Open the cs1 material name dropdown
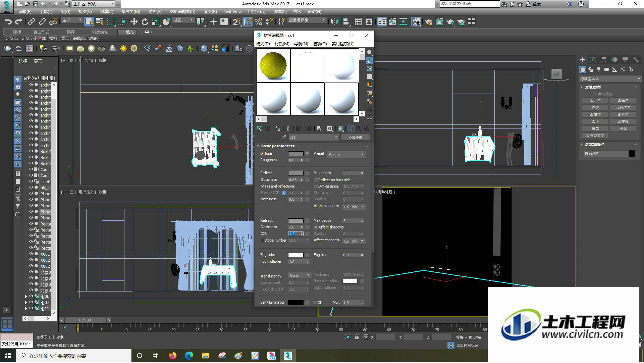The height and width of the screenshot is (363, 644). tap(313, 137)
